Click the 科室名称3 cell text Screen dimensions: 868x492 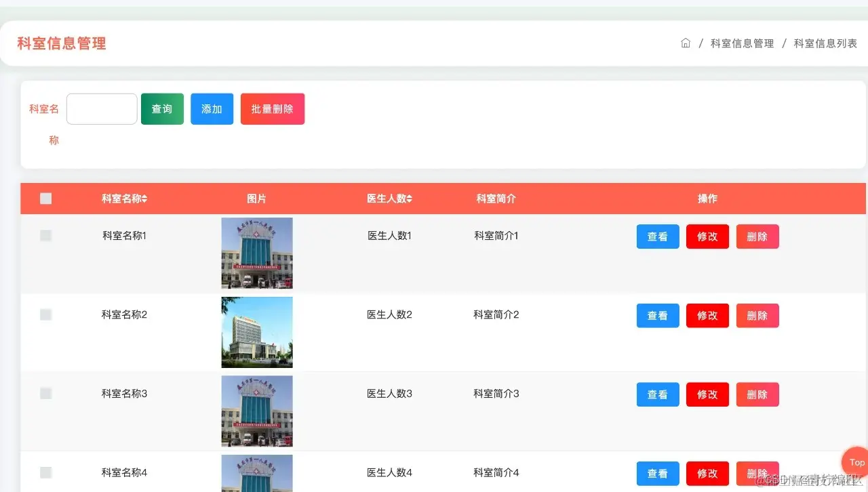click(x=124, y=393)
